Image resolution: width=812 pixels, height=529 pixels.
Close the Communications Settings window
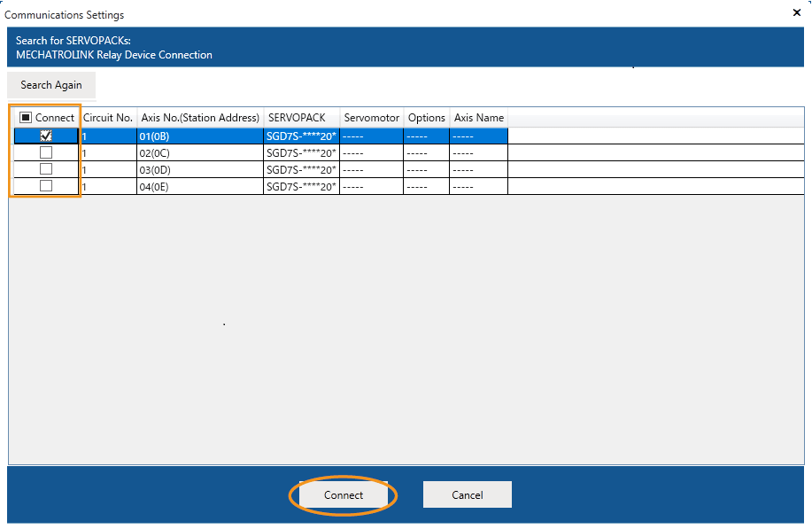(794, 13)
